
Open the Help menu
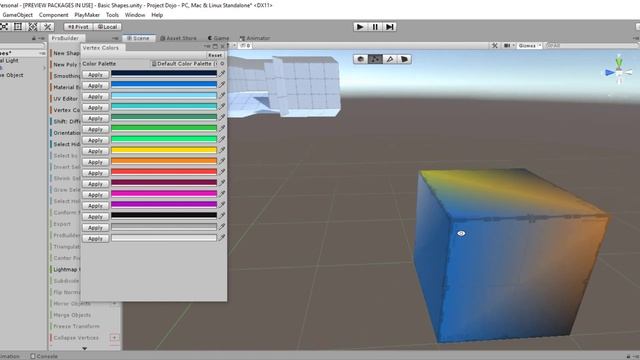pyautogui.click(x=157, y=15)
